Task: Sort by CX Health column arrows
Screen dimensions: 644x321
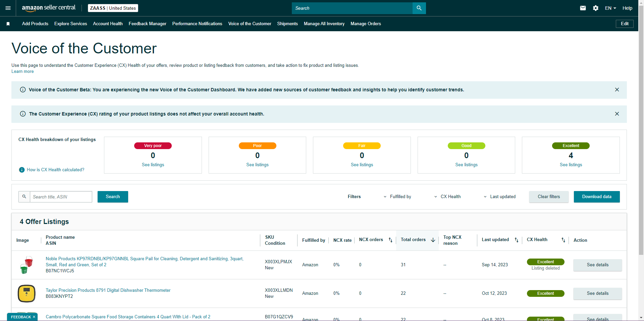Action: [x=563, y=240]
